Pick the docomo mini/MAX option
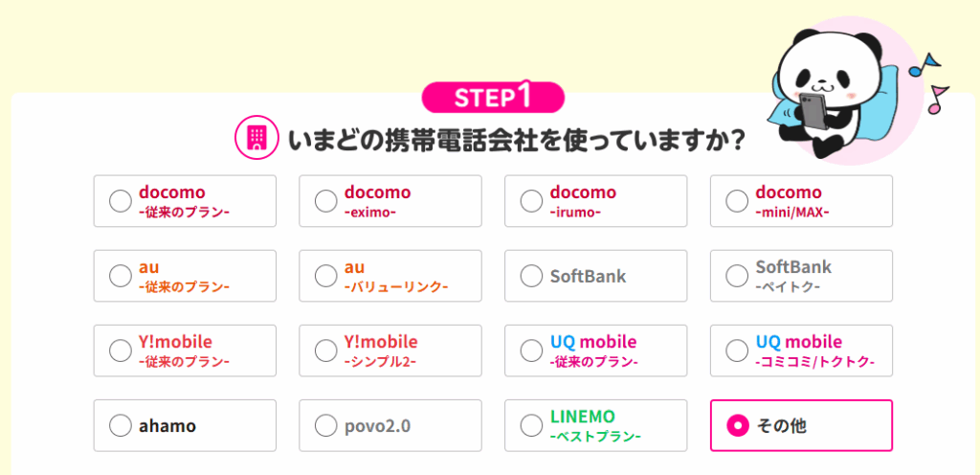This screenshot has height=475, width=980. pyautogui.click(x=801, y=200)
